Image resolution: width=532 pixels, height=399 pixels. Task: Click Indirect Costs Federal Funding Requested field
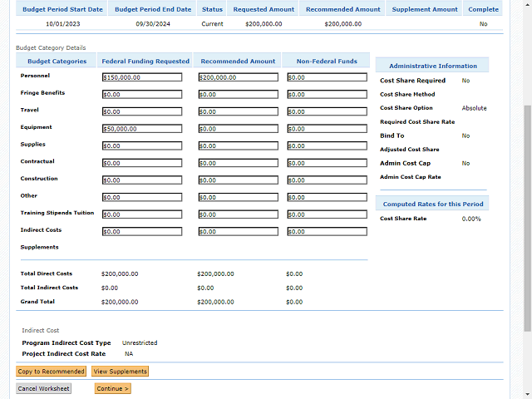[x=141, y=232]
